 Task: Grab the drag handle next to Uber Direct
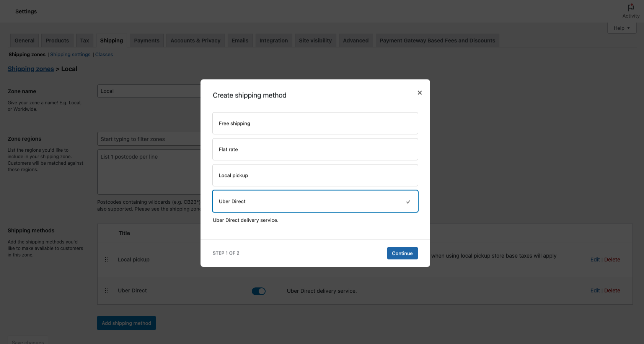(107, 290)
